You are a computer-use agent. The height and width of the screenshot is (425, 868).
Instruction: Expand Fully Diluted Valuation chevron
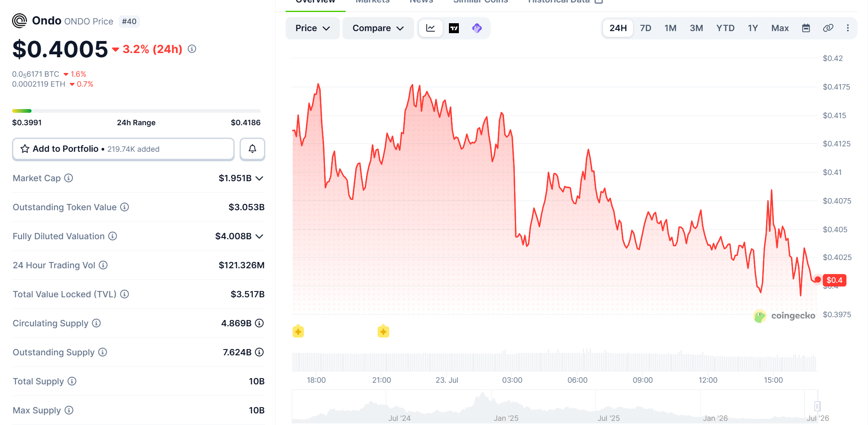259,236
